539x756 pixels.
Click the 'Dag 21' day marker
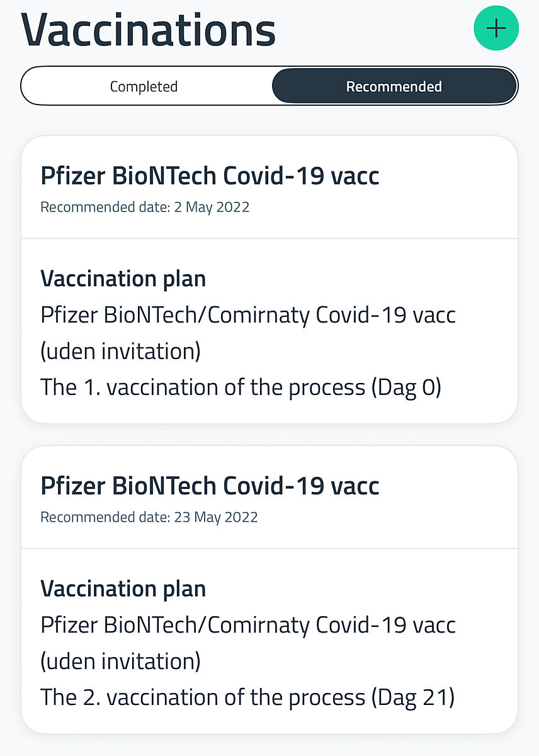pos(412,697)
